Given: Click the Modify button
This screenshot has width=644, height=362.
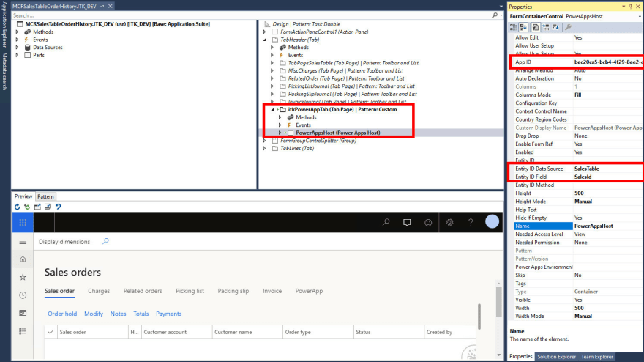Looking at the screenshot, I should (94, 314).
